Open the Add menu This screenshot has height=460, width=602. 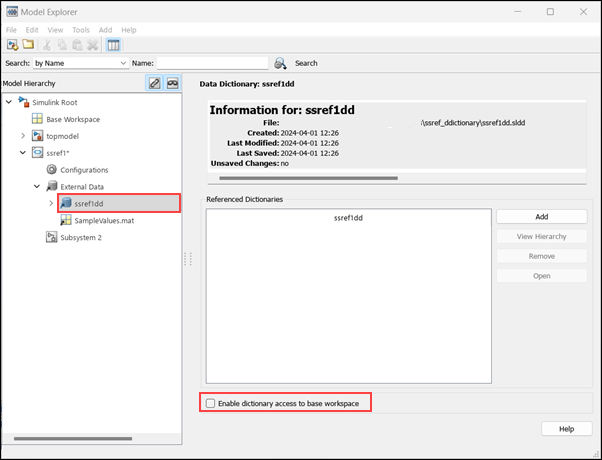coord(105,30)
